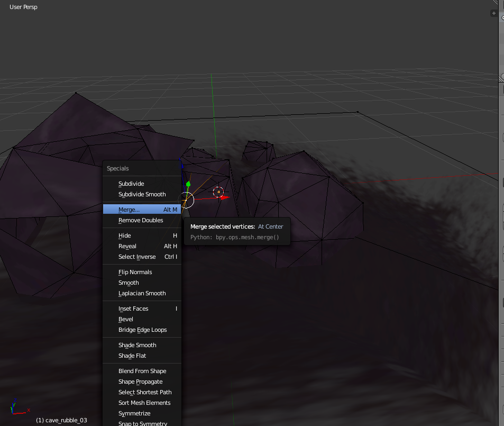504x426 pixels.
Task: Choose Inset Faces option
Action: point(142,309)
